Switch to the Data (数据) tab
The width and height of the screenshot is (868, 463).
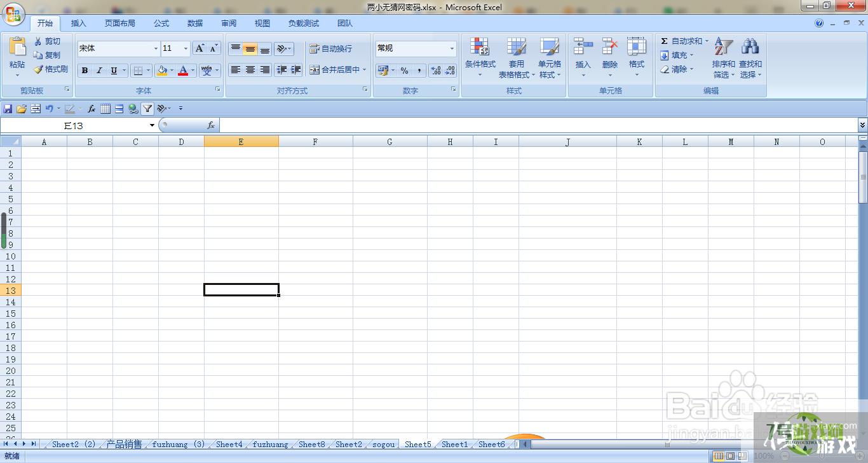pyautogui.click(x=195, y=23)
